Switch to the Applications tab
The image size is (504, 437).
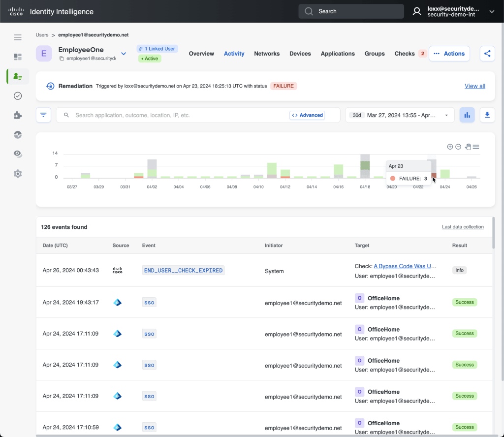338,54
